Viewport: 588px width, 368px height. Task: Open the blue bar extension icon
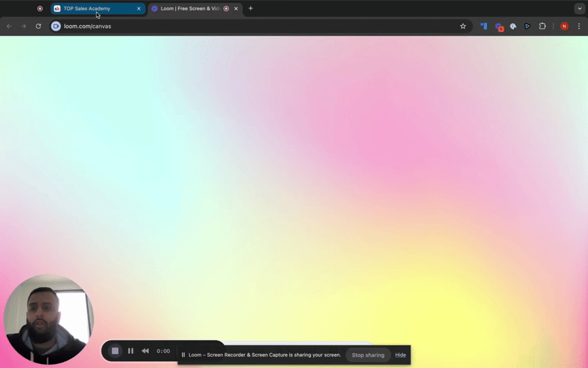pos(483,26)
